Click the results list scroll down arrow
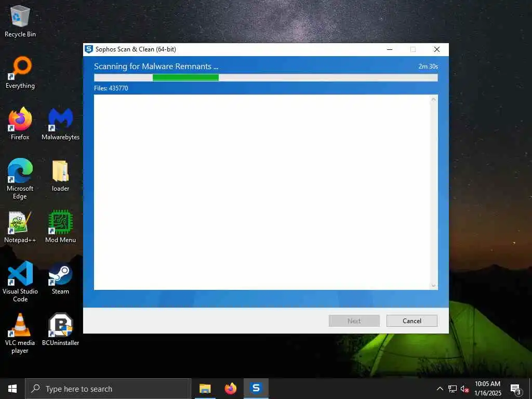 tap(434, 285)
